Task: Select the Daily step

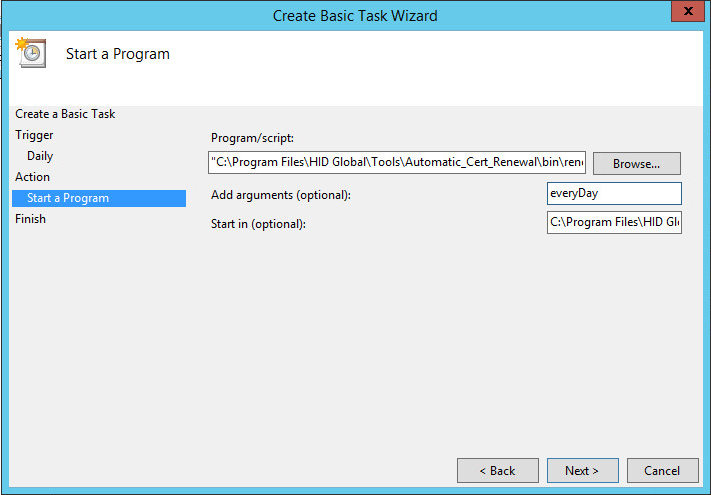Action: click(x=40, y=156)
